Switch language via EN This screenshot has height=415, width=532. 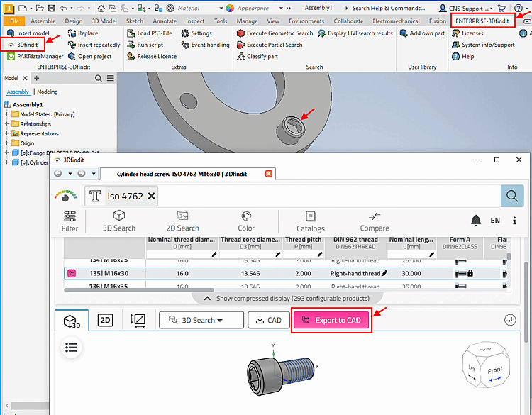tap(495, 221)
